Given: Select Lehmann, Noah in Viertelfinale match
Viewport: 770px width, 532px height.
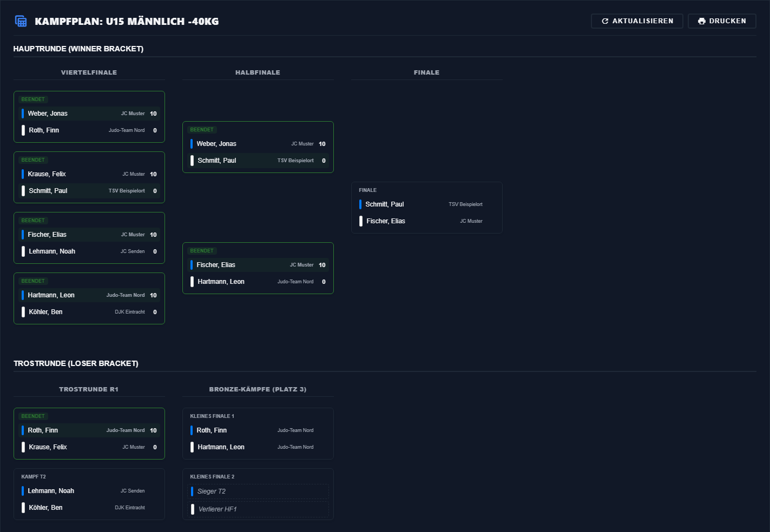Looking at the screenshot, I should tap(89, 251).
